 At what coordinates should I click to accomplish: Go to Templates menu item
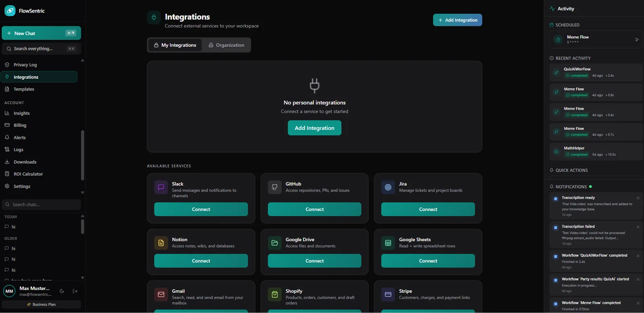[39, 89]
